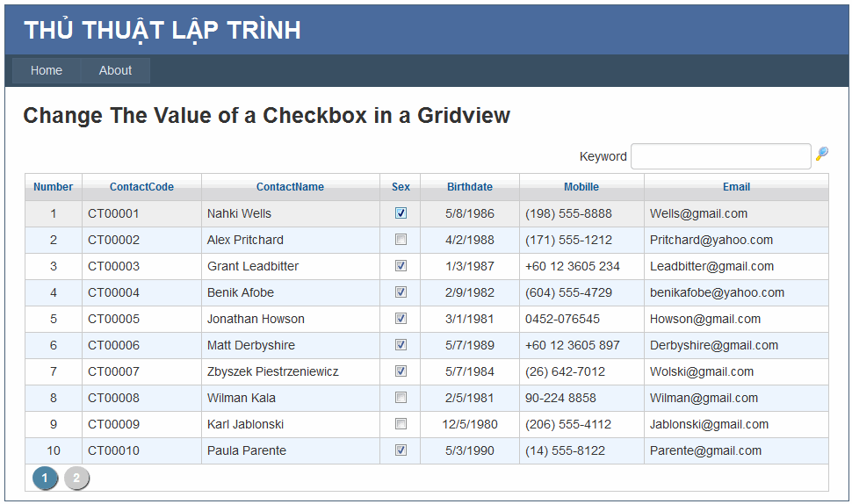The image size is (852, 504).
Task: Click email Pritchard@yahoo.com
Action: [711, 240]
